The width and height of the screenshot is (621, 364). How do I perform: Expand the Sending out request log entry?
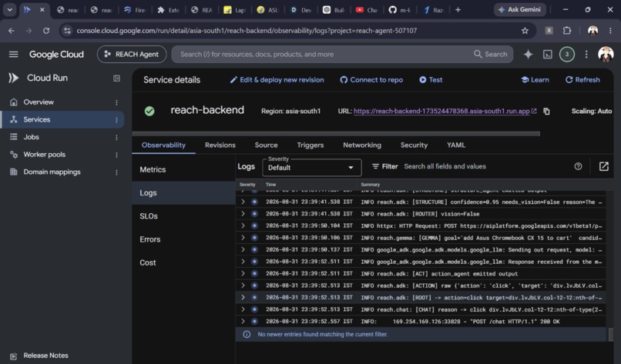tap(243, 249)
